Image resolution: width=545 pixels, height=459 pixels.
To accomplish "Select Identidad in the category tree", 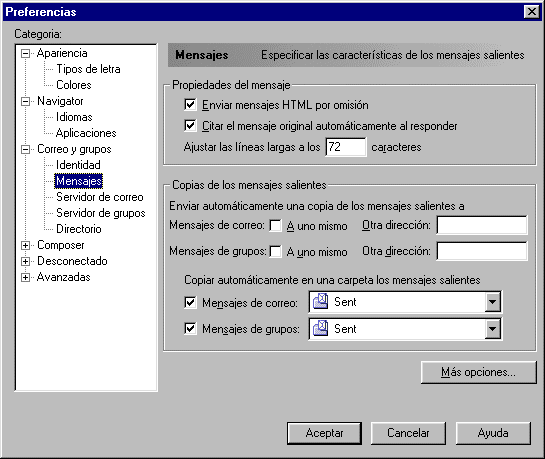I will [x=78, y=165].
